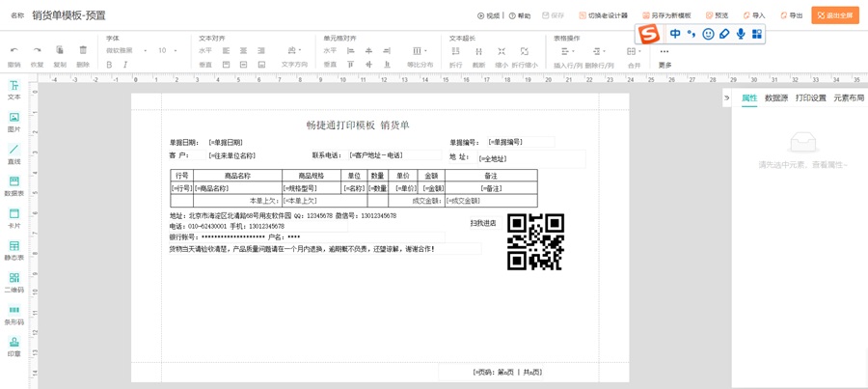Switch to the 打印设置 tab
The width and height of the screenshot is (868, 389).
(810, 98)
